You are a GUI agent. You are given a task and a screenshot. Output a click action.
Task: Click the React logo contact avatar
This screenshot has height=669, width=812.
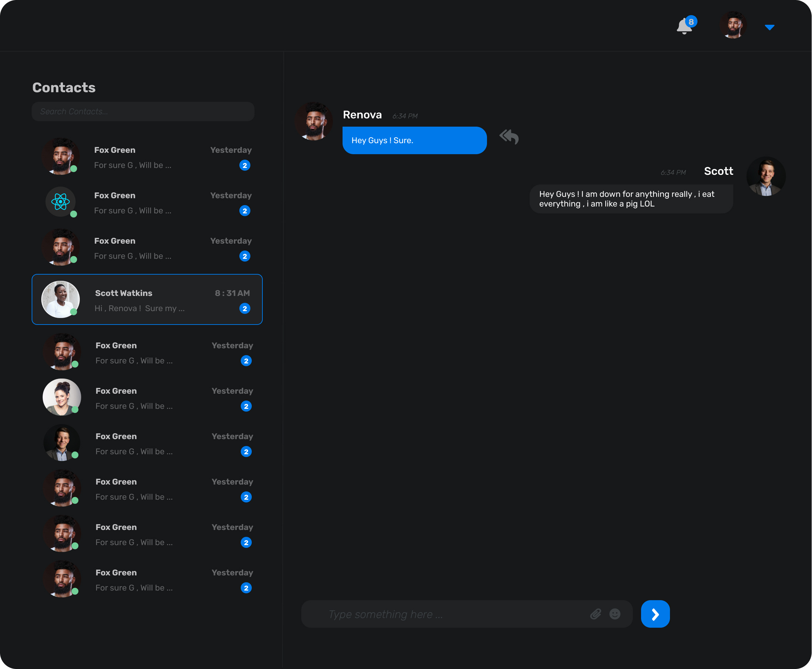coord(61,202)
